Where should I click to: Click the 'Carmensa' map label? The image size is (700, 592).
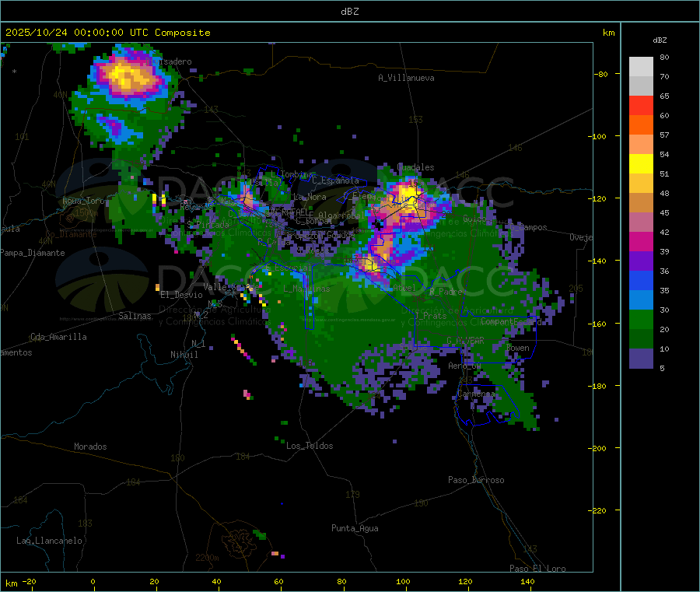(476, 394)
